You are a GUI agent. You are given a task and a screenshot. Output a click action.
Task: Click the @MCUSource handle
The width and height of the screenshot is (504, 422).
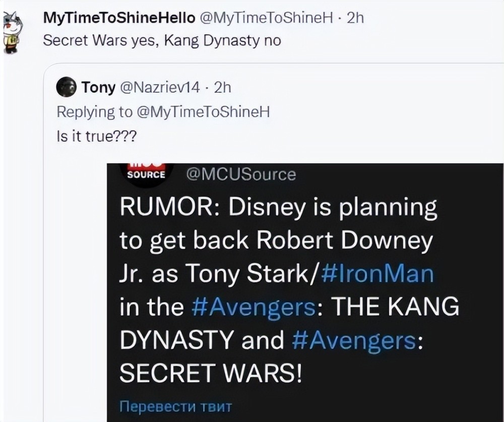241,174
